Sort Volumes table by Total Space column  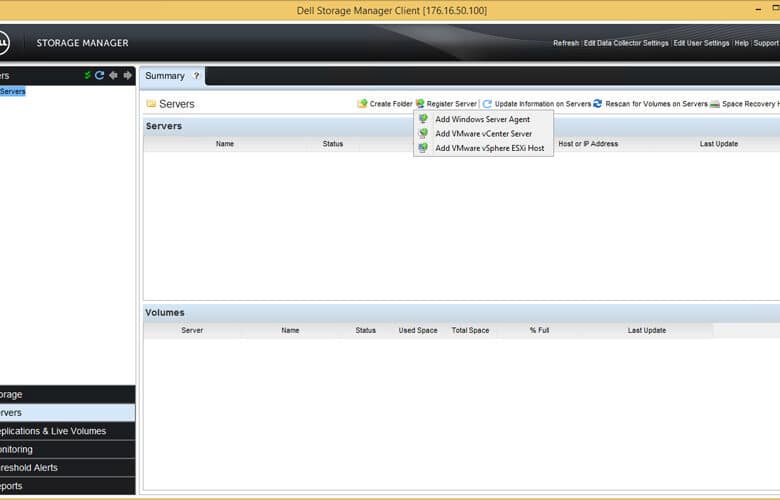coord(470,330)
